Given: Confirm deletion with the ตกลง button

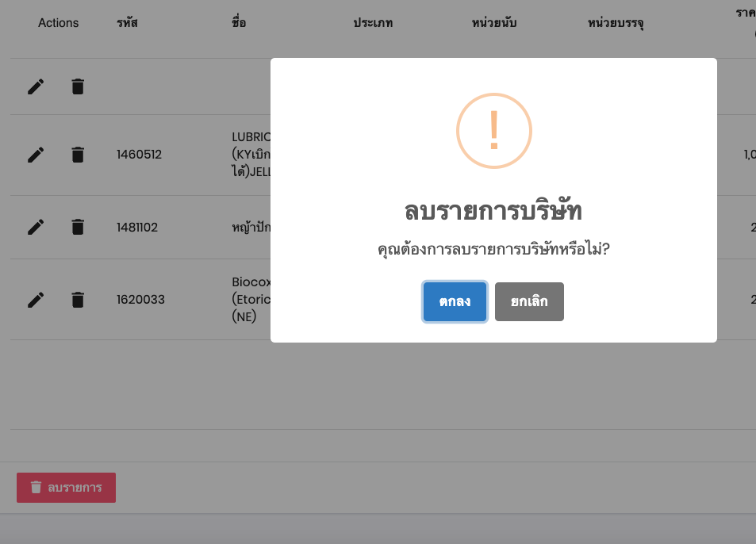Looking at the screenshot, I should [x=454, y=302].
